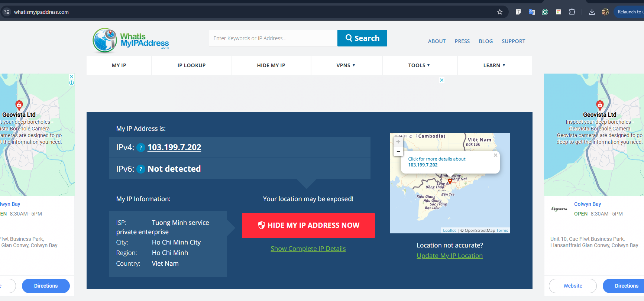This screenshot has height=301, width=644.
Task: Close the map popup for 103.199.7.202
Action: [495, 155]
